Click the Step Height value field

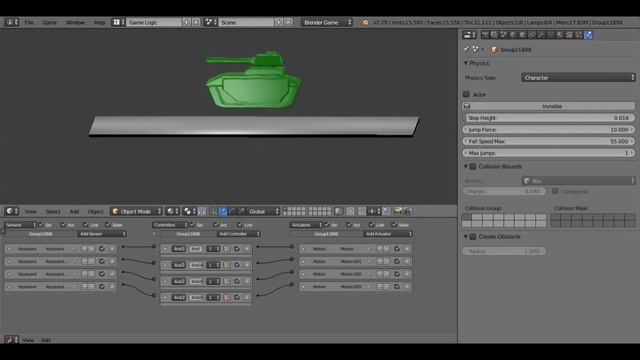pyautogui.click(x=549, y=118)
